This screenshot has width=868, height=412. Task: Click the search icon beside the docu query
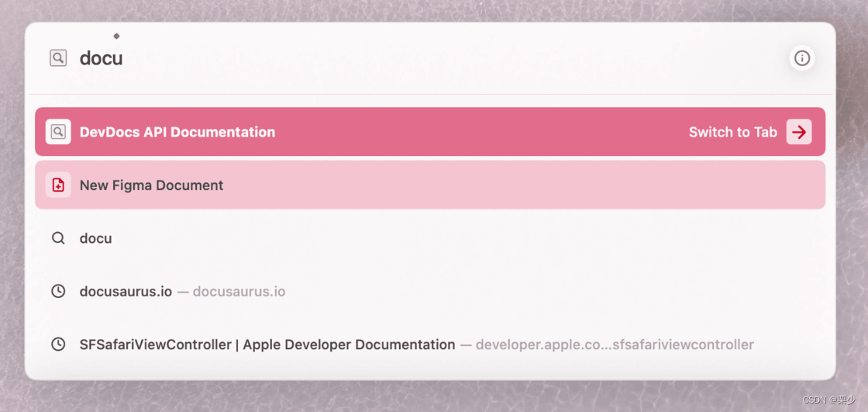coord(58,58)
